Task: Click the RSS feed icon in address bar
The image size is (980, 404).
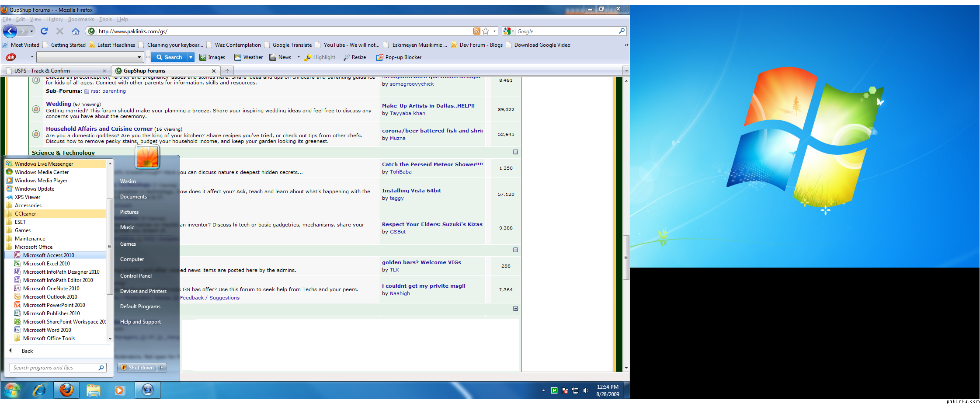Action: coord(476,31)
